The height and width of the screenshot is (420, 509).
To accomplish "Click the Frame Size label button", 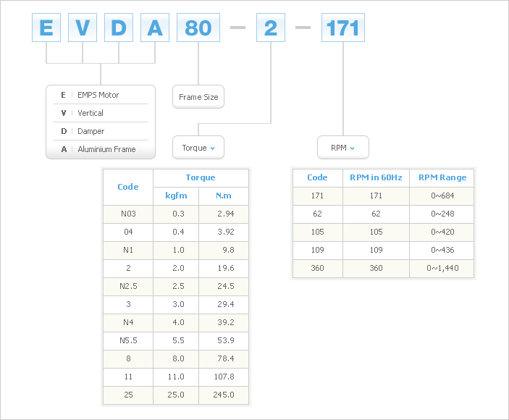I will point(198,97).
